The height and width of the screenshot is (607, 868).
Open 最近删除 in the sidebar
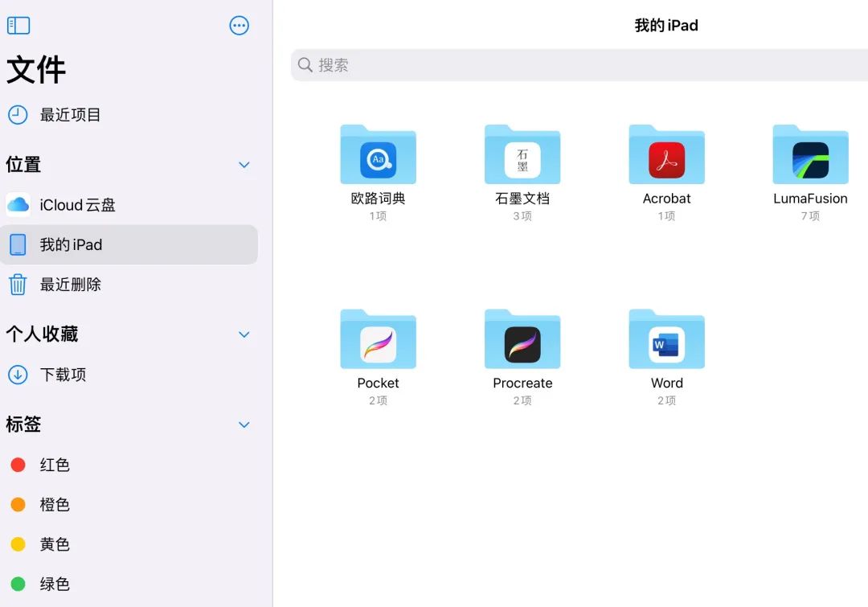[x=71, y=284]
